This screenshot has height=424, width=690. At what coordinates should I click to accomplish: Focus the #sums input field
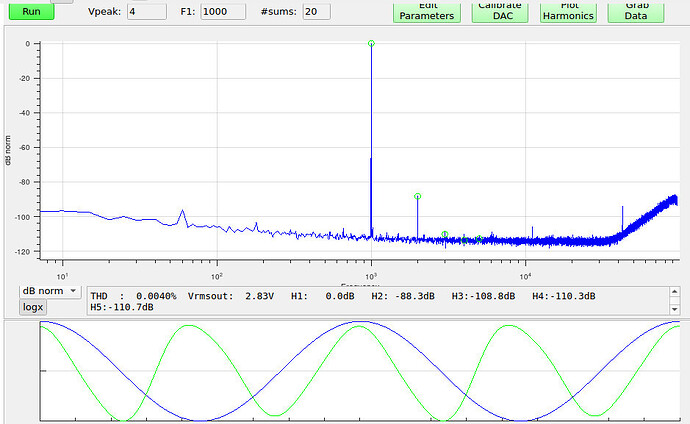[316, 11]
